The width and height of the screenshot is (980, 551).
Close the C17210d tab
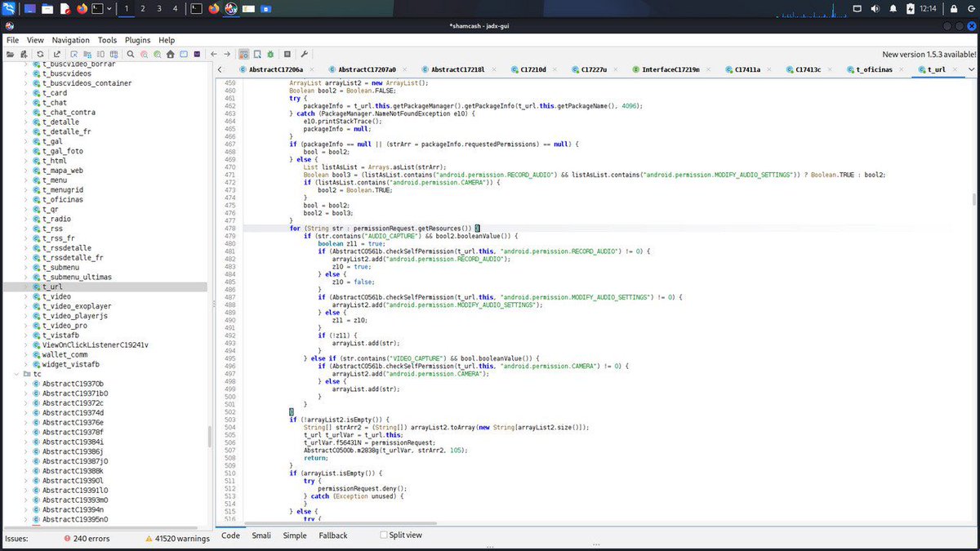pyautogui.click(x=555, y=70)
